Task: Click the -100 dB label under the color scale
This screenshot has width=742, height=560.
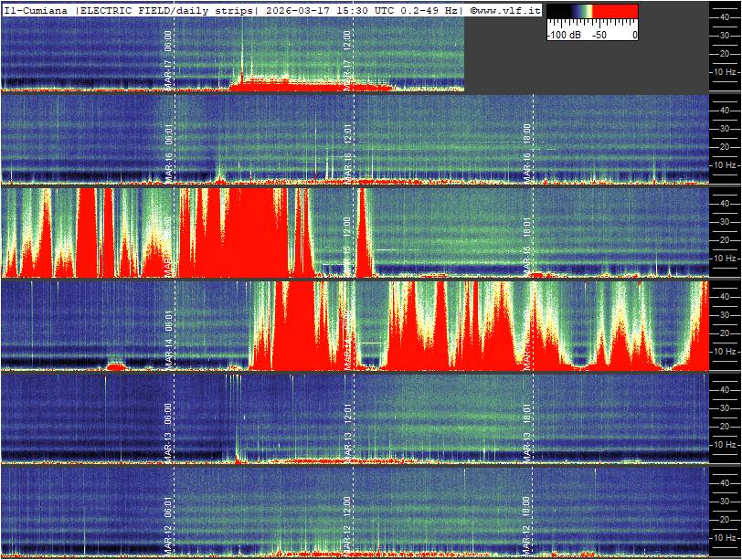Action: coord(563,35)
